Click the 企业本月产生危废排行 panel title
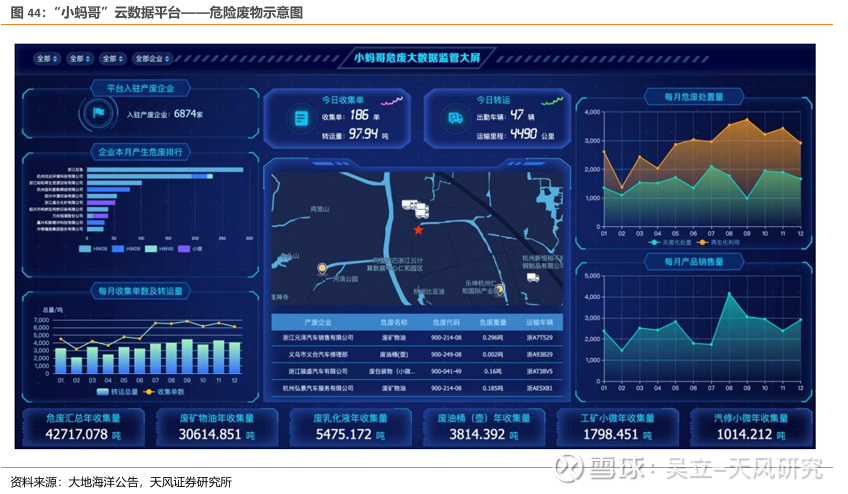This screenshot has width=848, height=494. [140, 152]
